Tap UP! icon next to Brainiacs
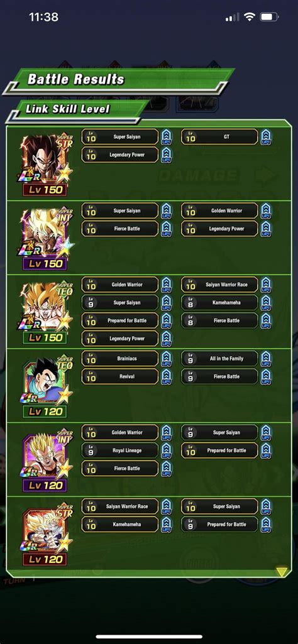Viewport: 298px width, 644px height. point(167,359)
